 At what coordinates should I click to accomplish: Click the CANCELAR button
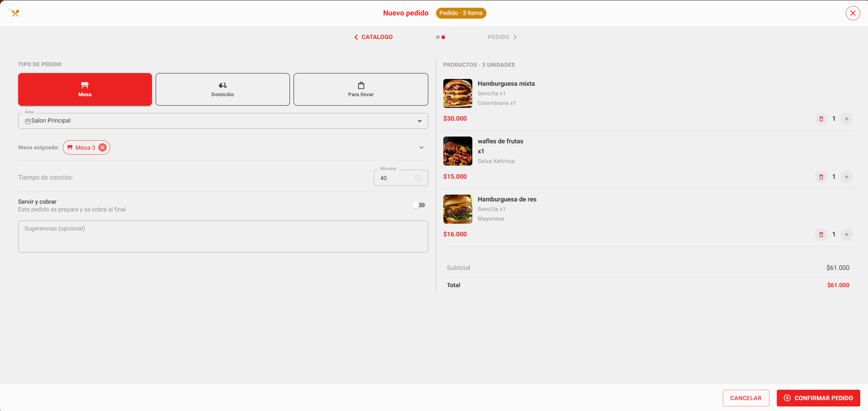pyautogui.click(x=746, y=398)
